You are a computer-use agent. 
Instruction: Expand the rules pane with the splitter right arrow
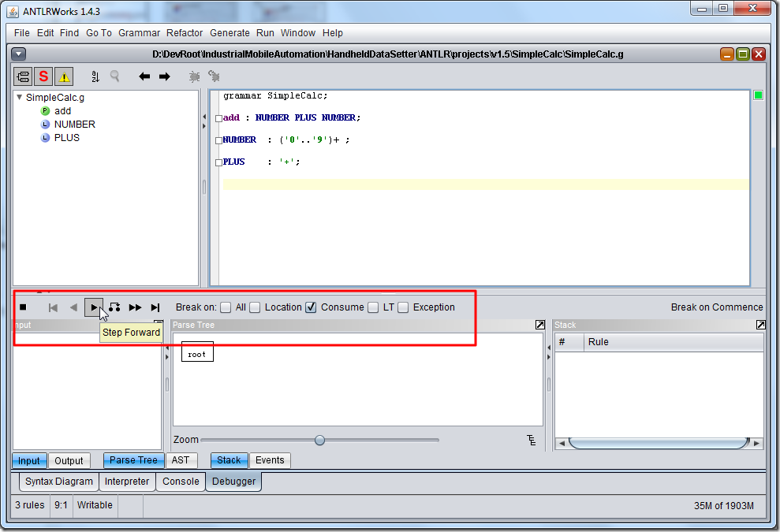[x=204, y=126]
